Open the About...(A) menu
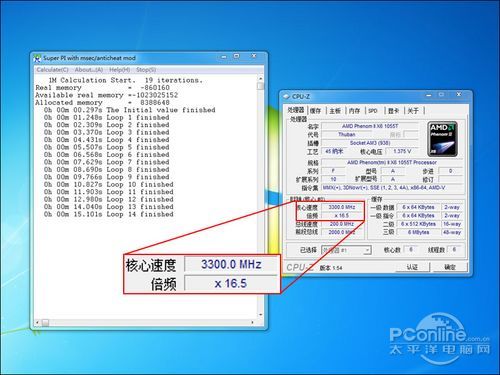500x375 pixels. point(89,70)
